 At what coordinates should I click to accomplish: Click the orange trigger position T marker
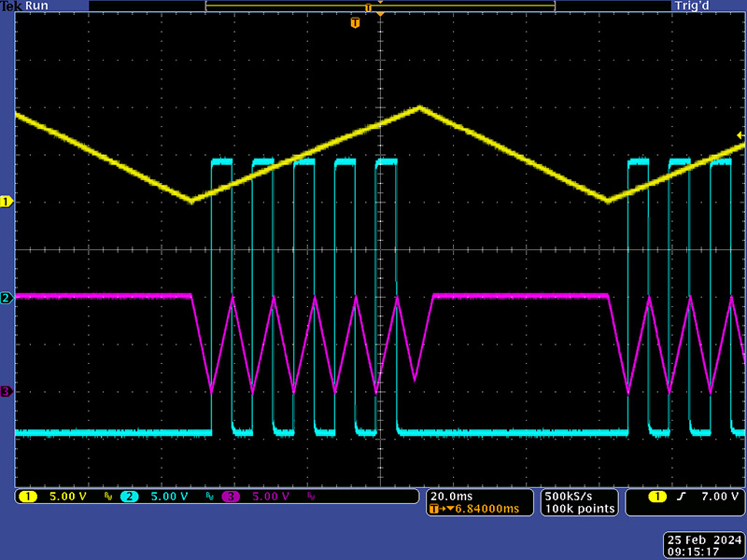pos(355,21)
